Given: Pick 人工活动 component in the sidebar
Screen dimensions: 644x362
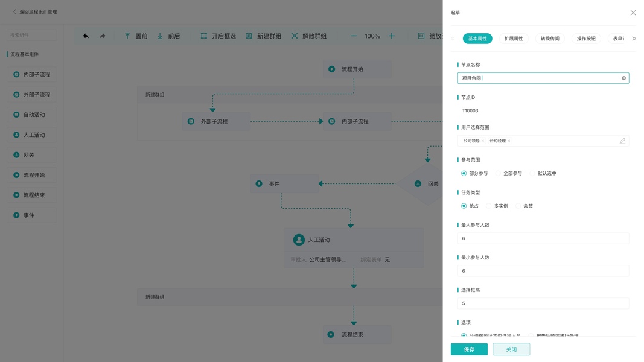Looking at the screenshot, I should pyautogui.click(x=31, y=135).
